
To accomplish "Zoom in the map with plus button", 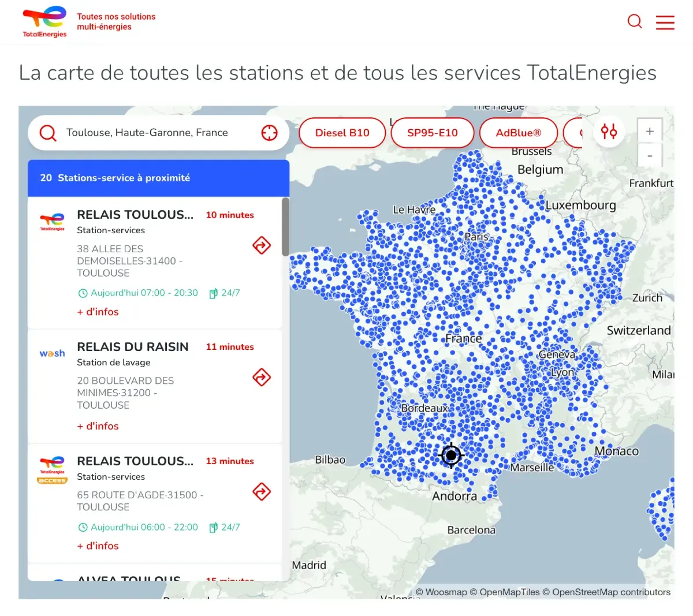I will coord(650,132).
